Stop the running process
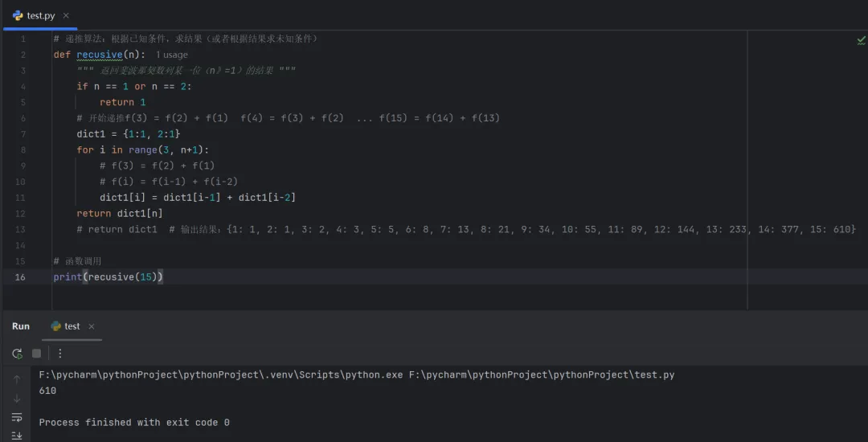Viewport: 868px width, 442px height. pyautogui.click(x=36, y=354)
